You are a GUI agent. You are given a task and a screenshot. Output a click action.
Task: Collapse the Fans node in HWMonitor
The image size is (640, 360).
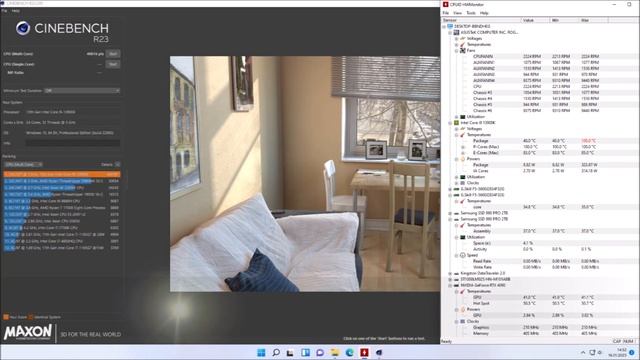[456, 51]
